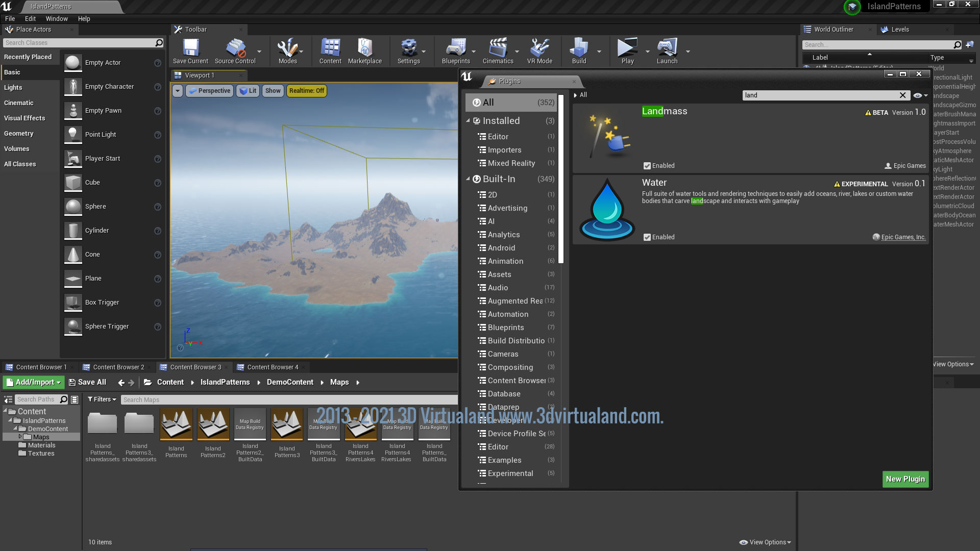Open the File menu
Image resolution: width=980 pixels, height=551 pixels.
10,19
